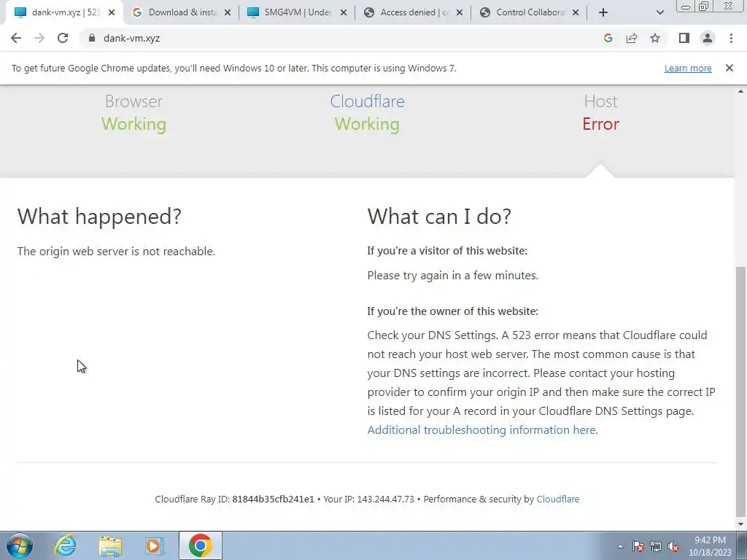This screenshot has height=560, width=747.
Task: Switch to the Access denied tab
Action: [414, 12]
